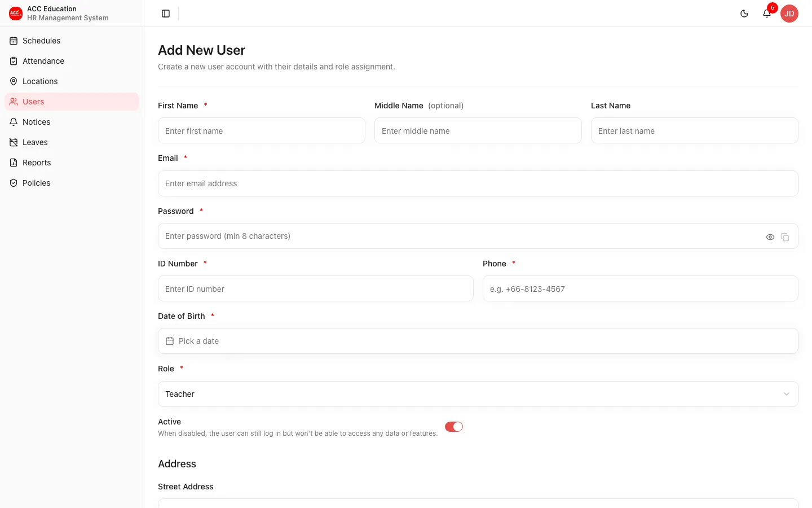Click calendar icon in Date of Birth
812x508 pixels.
tap(170, 341)
